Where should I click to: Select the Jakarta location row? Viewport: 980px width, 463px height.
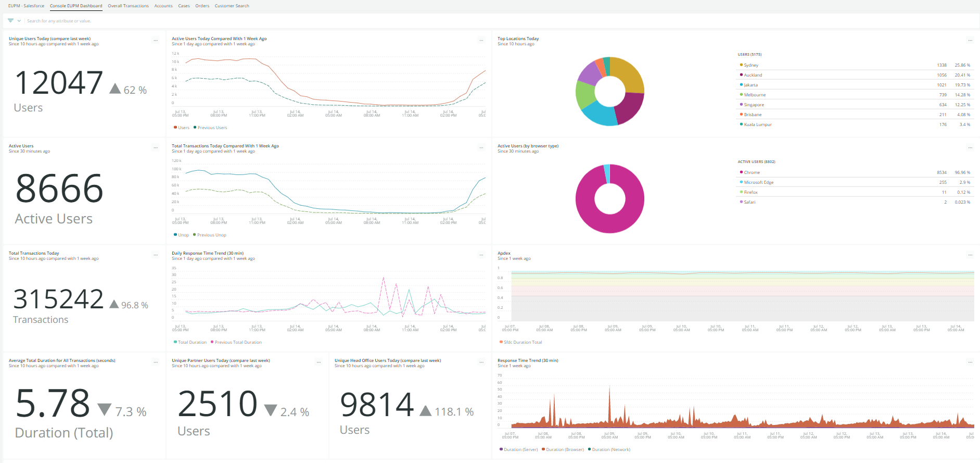[x=855, y=85]
